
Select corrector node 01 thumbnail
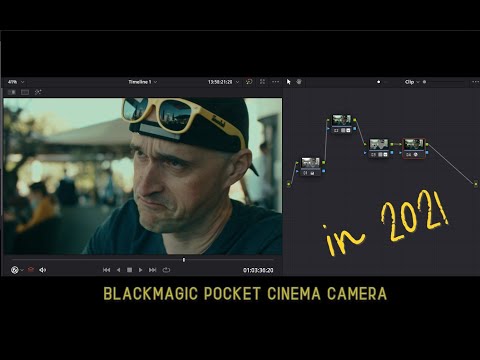(311, 163)
